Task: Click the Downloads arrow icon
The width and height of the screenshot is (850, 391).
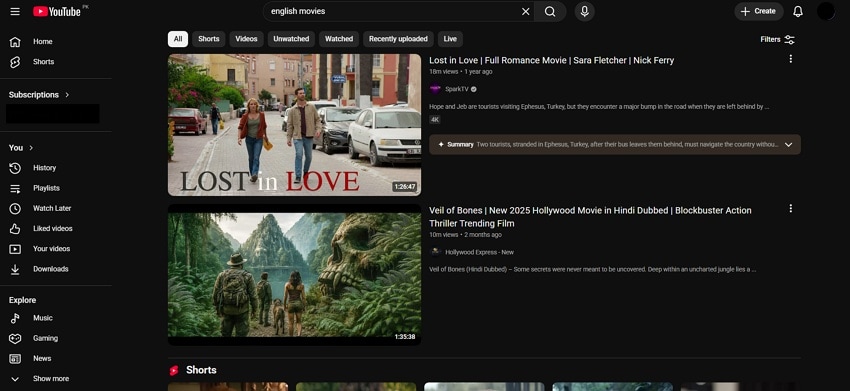Action: tap(15, 269)
